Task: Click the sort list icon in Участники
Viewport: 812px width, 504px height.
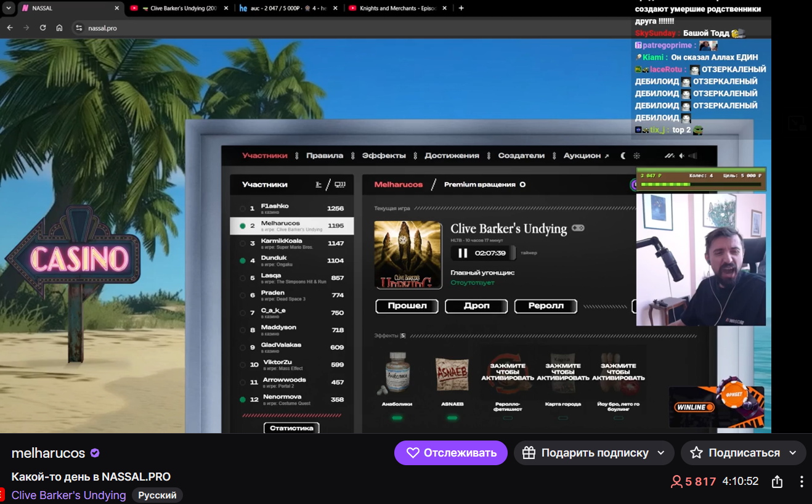Action: [x=319, y=184]
